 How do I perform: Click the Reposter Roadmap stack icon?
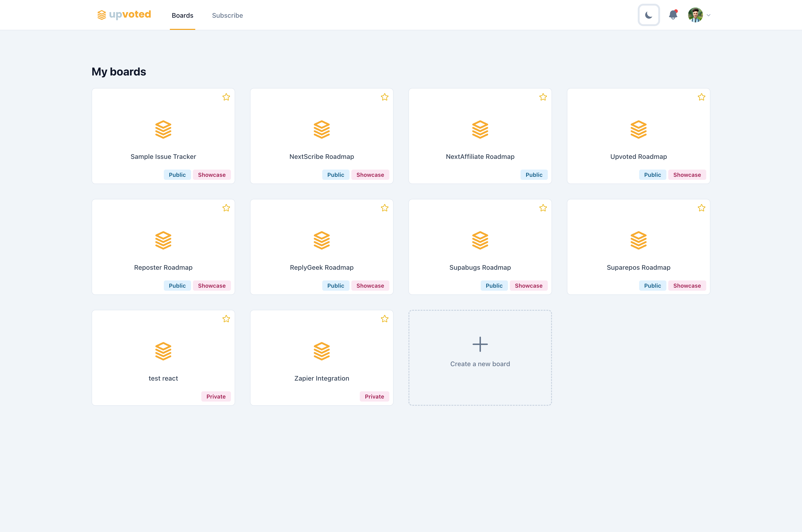click(x=163, y=240)
